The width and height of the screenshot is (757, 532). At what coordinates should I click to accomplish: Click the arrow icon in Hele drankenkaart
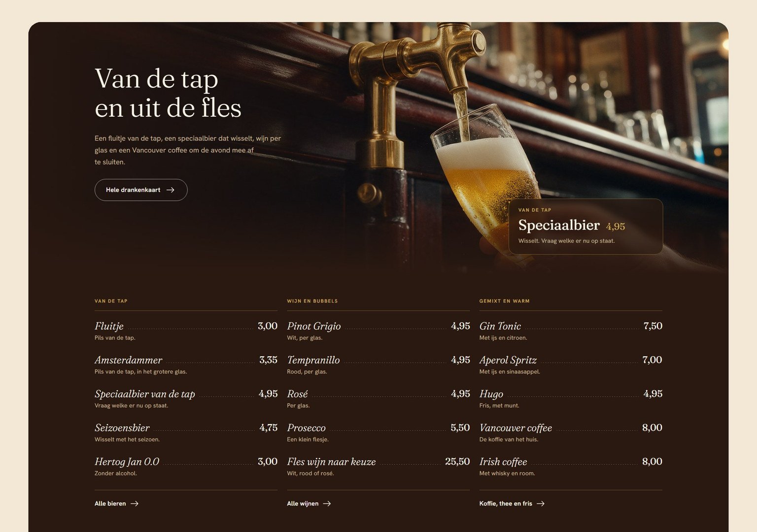[x=171, y=190]
